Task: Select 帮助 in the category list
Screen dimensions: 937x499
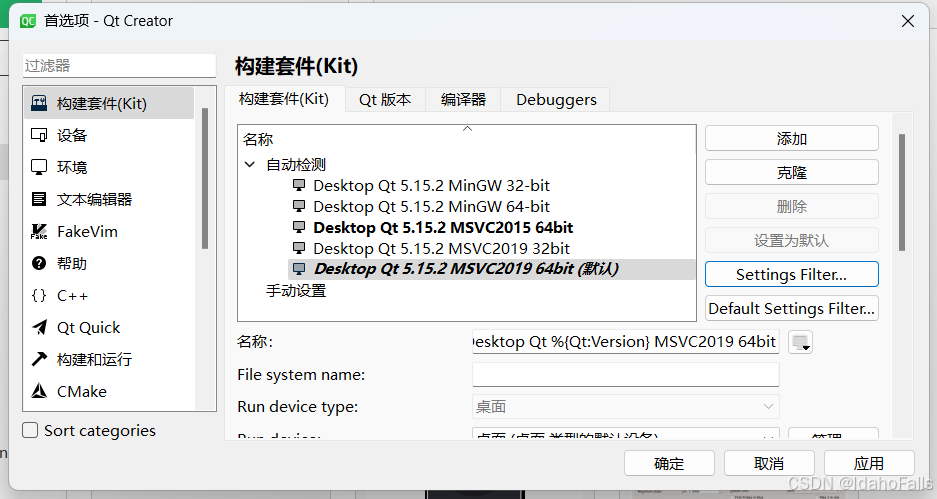Action: (109, 263)
